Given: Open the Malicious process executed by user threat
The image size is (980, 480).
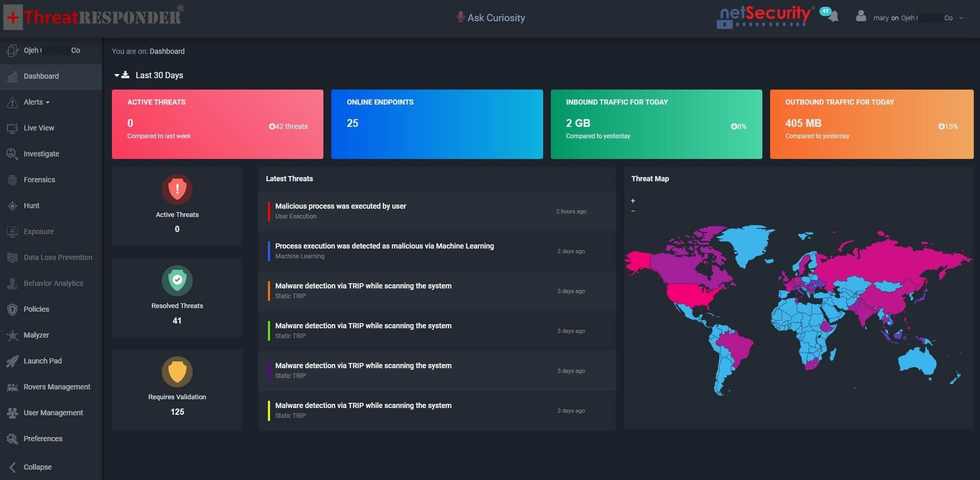Looking at the screenshot, I should click(x=340, y=206).
